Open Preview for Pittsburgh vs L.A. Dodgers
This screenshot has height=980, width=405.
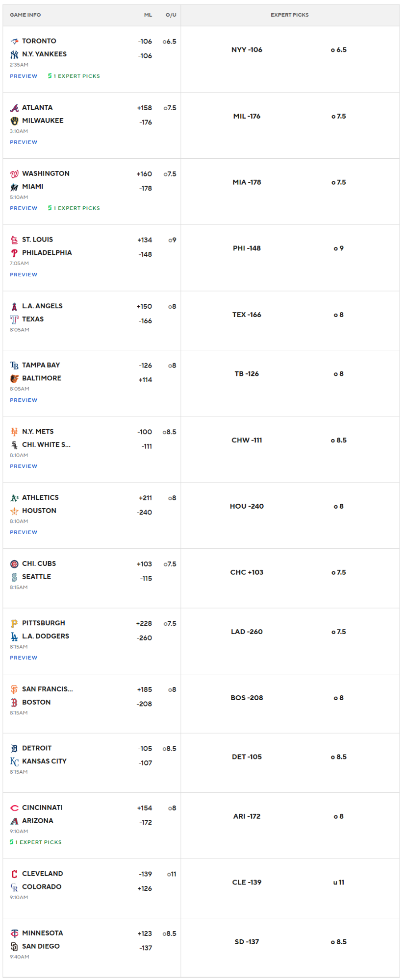[24, 658]
